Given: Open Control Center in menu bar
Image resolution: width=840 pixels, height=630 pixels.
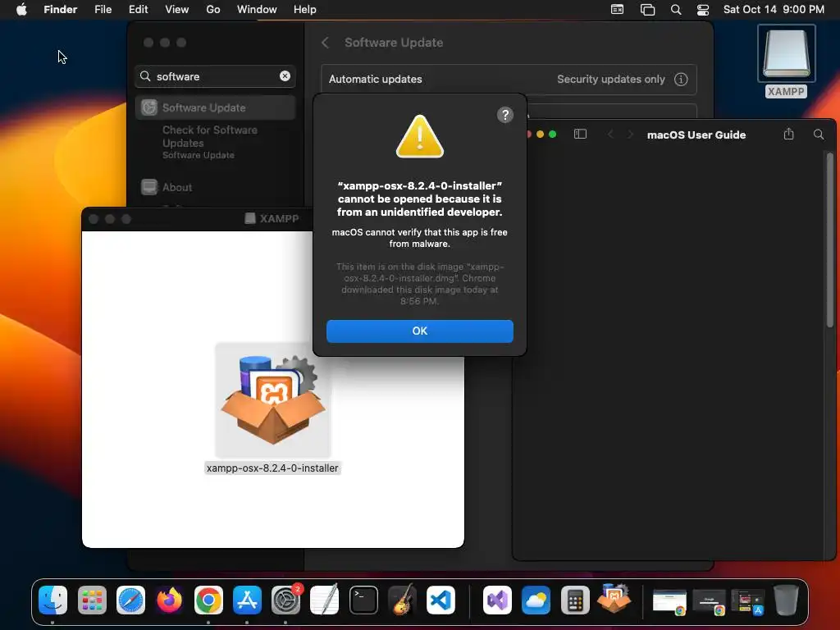Looking at the screenshot, I should [x=703, y=10].
